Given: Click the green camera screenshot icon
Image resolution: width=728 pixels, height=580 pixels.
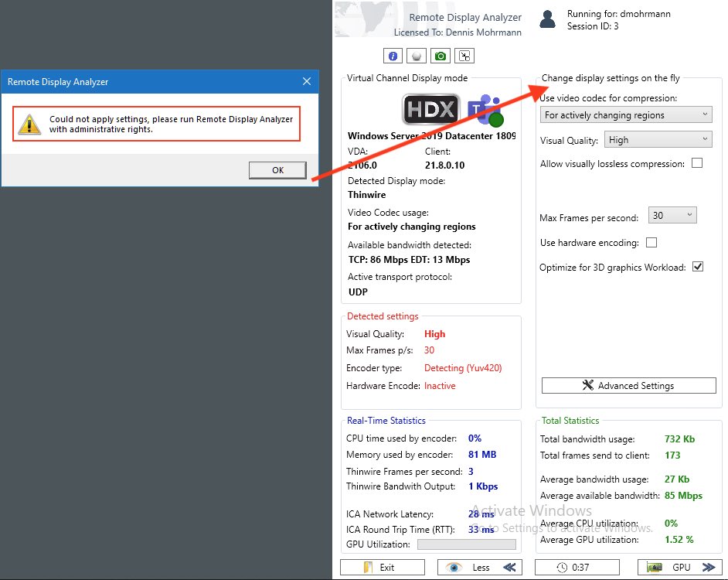Looking at the screenshot, I should click(x=440, y=55).
